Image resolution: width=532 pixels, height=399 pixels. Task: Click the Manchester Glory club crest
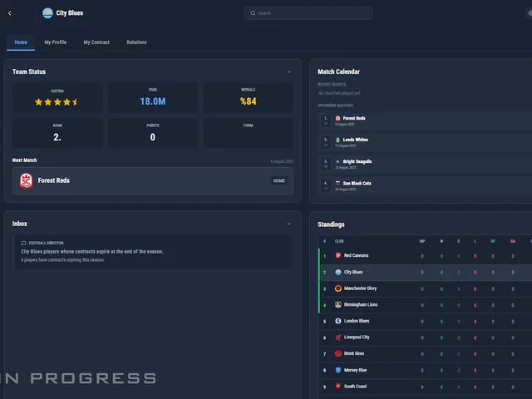pos(338,288)
